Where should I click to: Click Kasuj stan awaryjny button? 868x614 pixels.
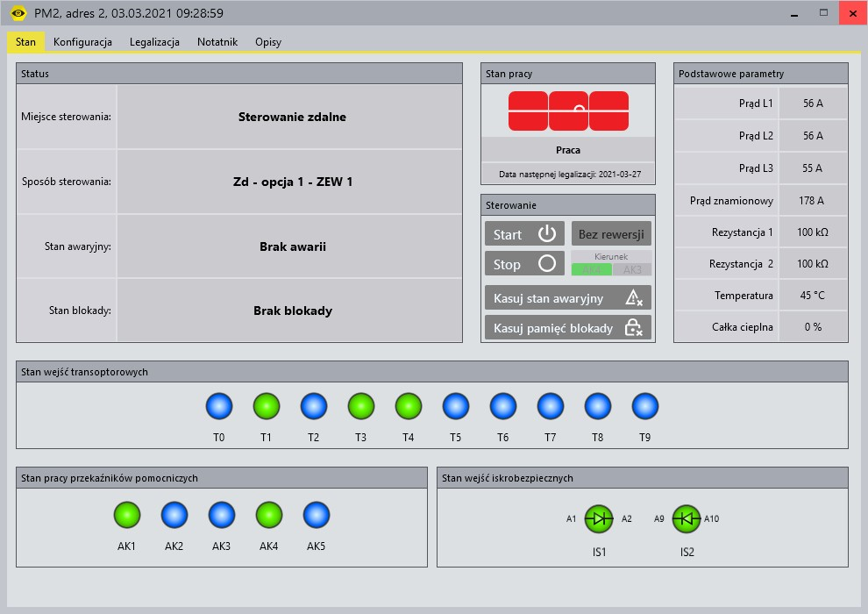[568, 298]
